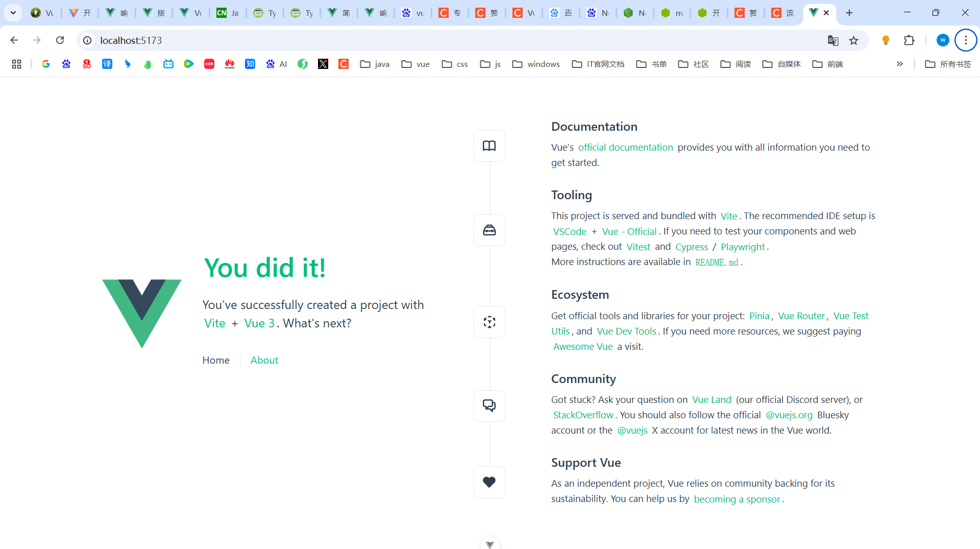Viewport: 980px width, 549px height.
Task: Open the official documentation link
Action: 625,147
